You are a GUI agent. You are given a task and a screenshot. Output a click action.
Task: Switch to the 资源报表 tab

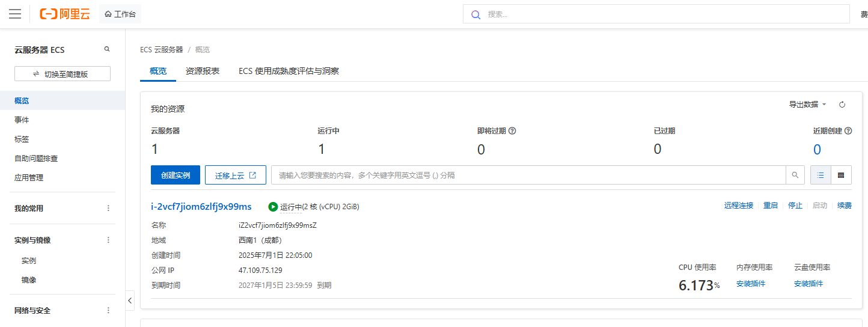pyautogui.click(x=203, y=71)
